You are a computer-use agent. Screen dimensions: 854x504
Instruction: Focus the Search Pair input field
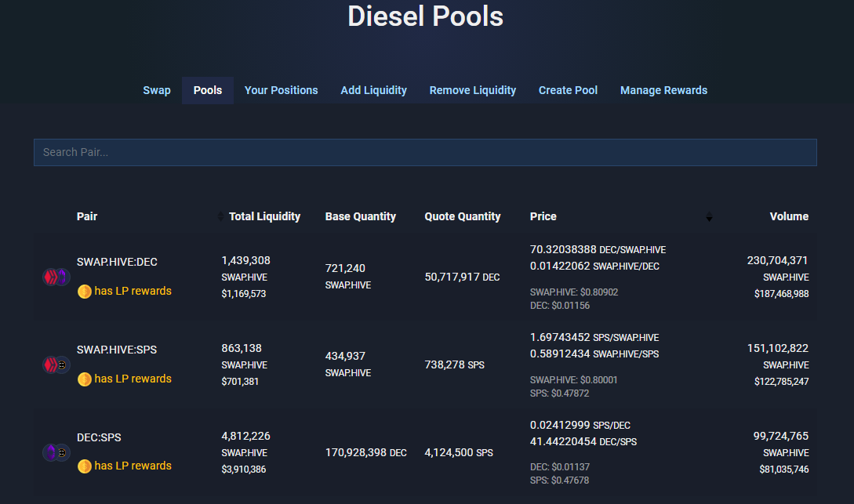pyautogui.click(x=425, y=152)
